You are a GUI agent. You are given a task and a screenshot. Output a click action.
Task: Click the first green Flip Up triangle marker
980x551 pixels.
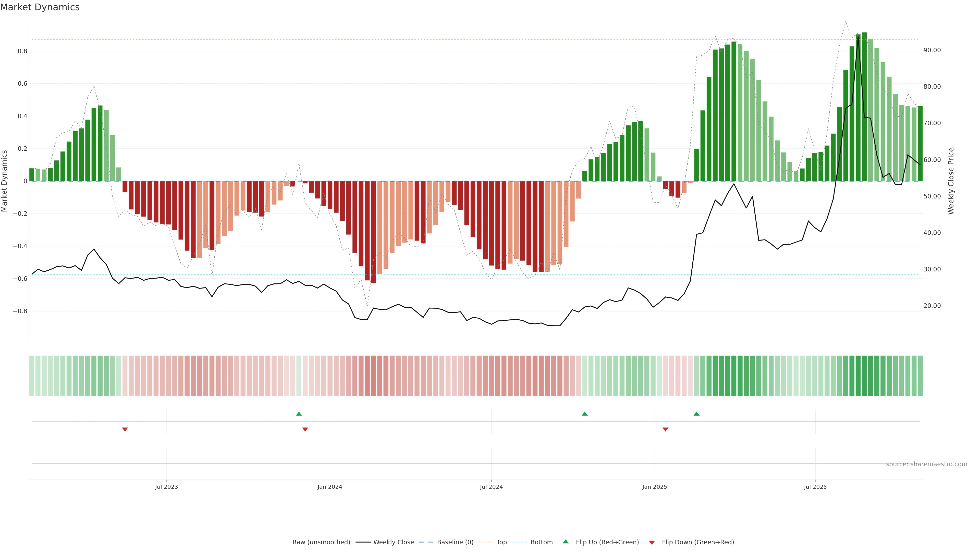(x=299, y=414)
